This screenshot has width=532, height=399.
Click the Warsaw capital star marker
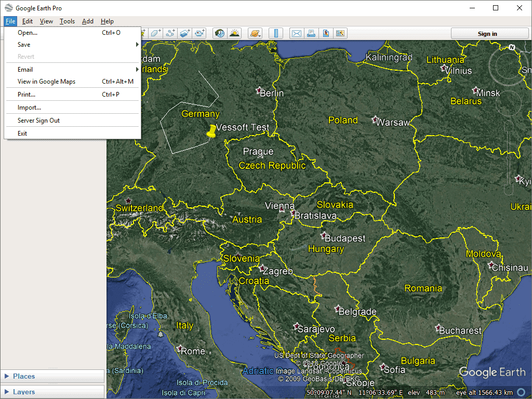pyautogui.click(x=375, y=119)
